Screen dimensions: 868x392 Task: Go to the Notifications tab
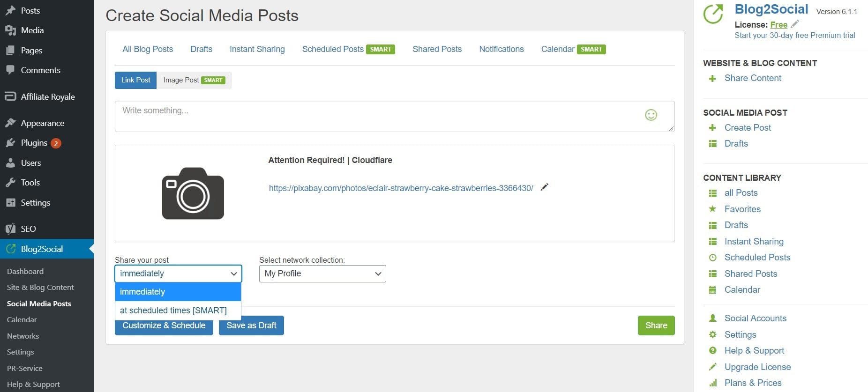pos(501,49)
